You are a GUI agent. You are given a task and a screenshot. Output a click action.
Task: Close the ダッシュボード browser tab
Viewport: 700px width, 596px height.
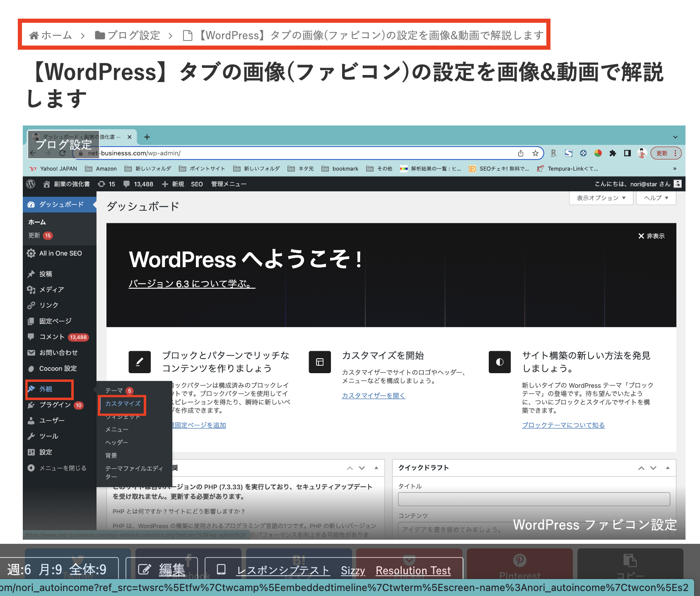pyautogui.click(x=129, y=137)
